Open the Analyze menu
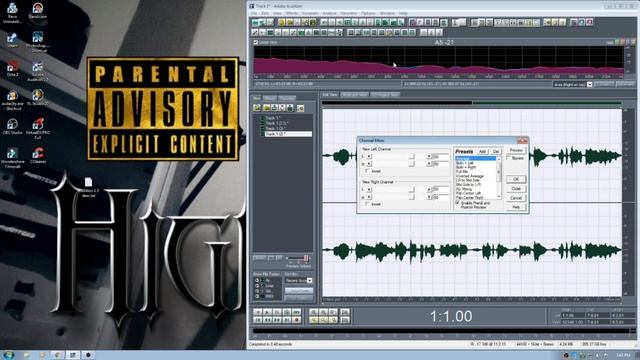 tap(329, 13)
